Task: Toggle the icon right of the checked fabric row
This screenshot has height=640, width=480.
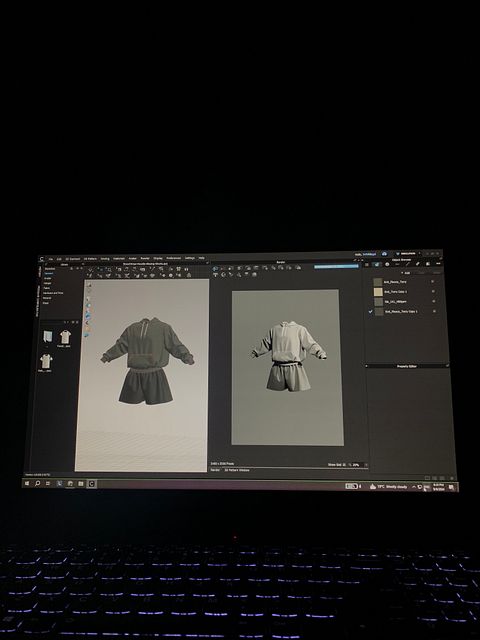Action: (434, 311)
